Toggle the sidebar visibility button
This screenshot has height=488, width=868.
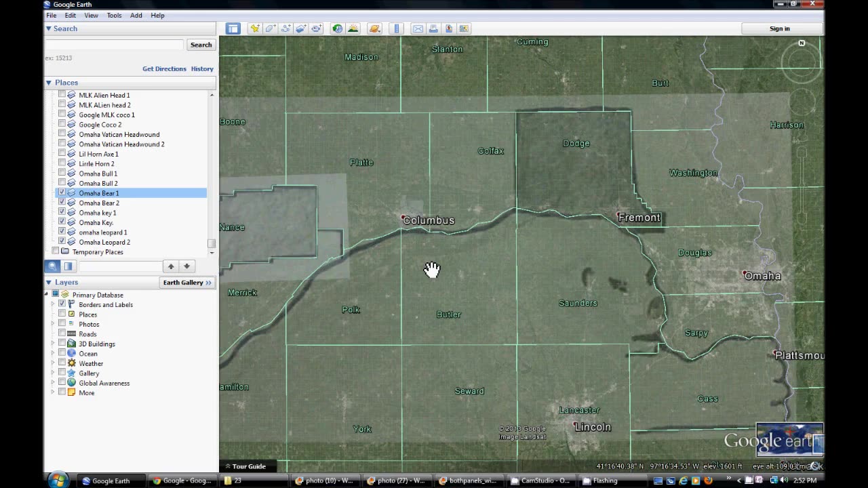click(233, 28)
